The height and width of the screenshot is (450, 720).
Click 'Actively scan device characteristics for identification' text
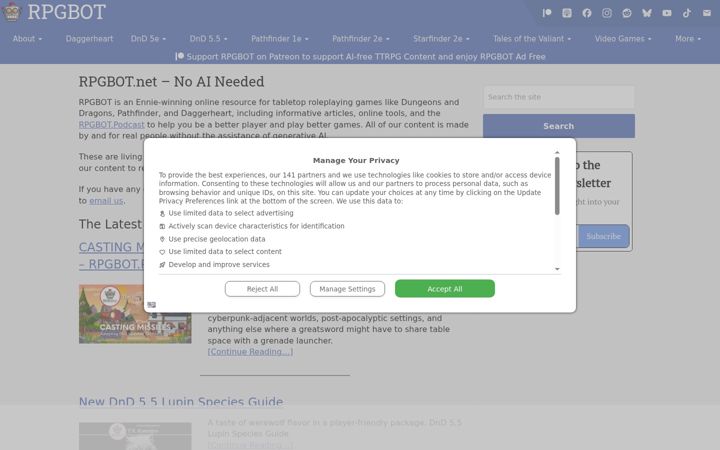[x=256, y=226]
